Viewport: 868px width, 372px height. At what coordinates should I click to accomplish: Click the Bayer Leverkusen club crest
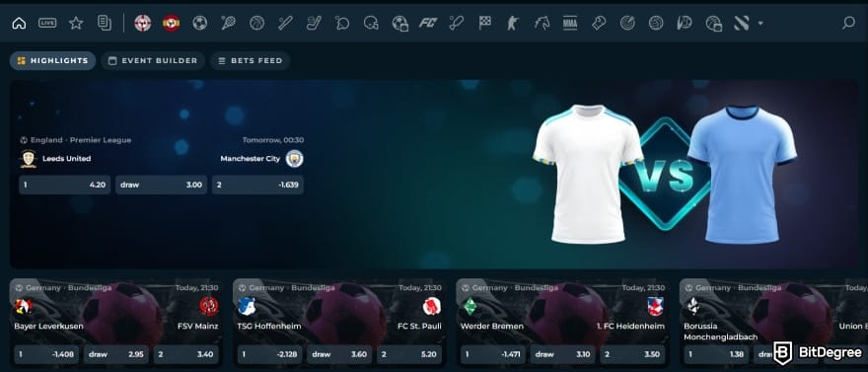tap(24, 306)
